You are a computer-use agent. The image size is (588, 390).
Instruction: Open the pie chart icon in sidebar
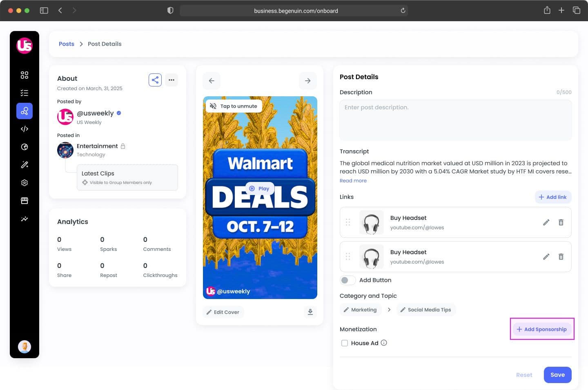pos(24,147)
